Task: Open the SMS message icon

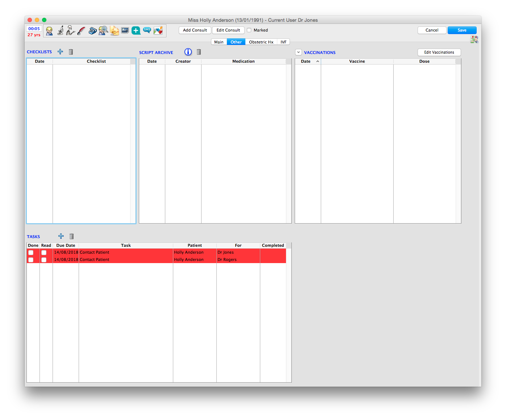Action: [147, 30]
